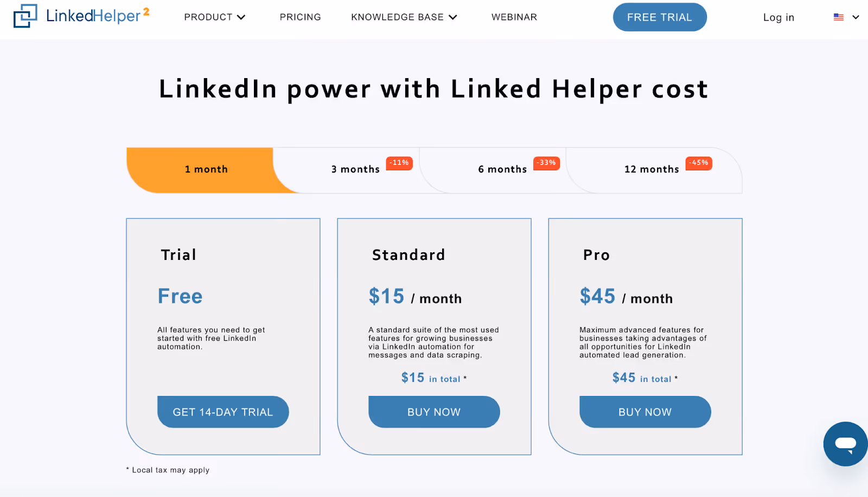The image size is (868, 497).
Task: Select the 3 months billing period
Action: pyautogui.click(x=355, y=169)
